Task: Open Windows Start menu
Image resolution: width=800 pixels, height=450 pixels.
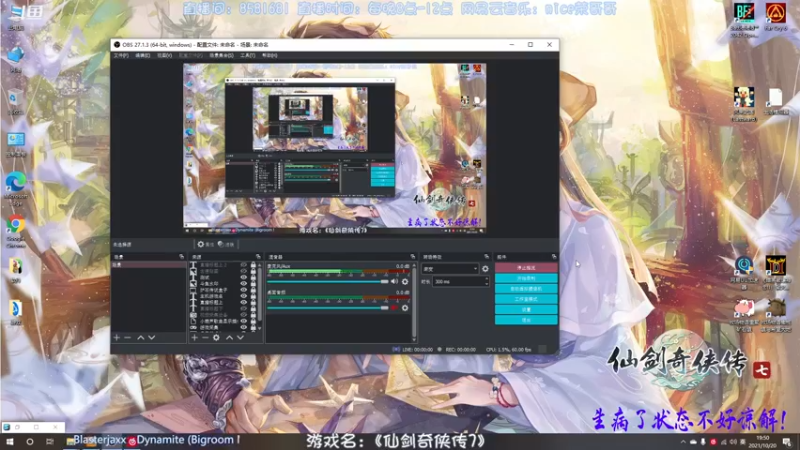Action: coord(10,442)
